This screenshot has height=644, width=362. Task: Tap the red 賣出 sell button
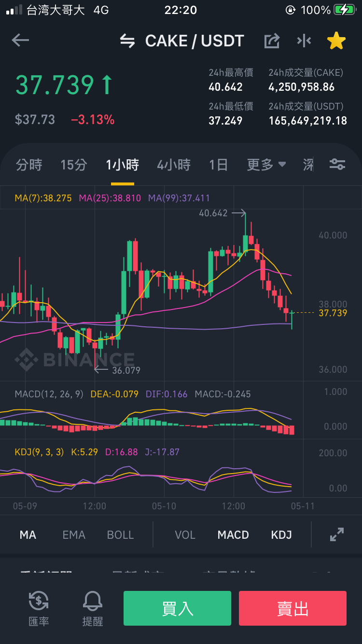coord(292,608)
